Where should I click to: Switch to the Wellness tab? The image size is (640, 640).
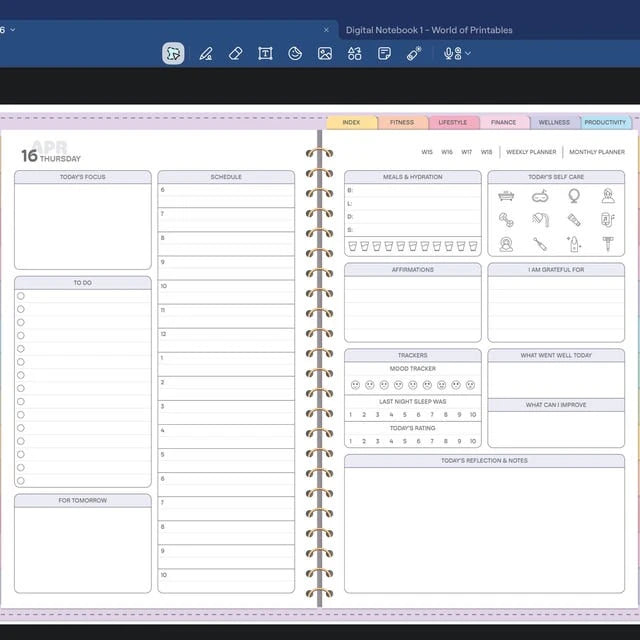tap(554, 122)
